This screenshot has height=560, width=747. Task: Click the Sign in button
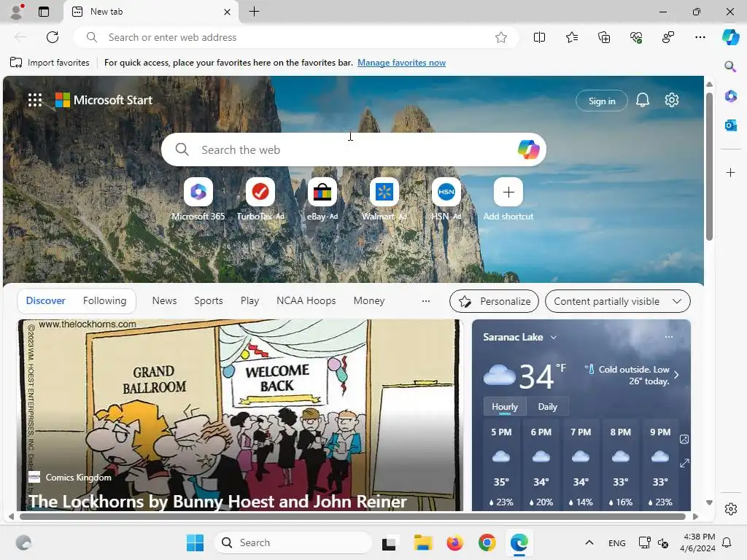click(602, 101)
